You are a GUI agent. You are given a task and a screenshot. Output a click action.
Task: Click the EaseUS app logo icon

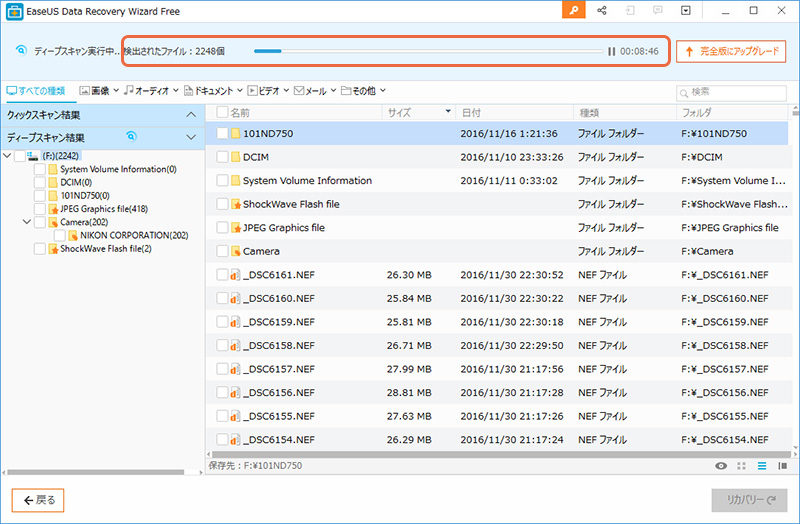pos(14,11)
